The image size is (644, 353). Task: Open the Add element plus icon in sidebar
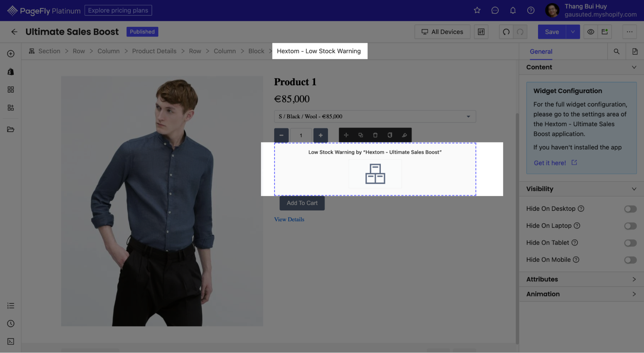point(11,54)
